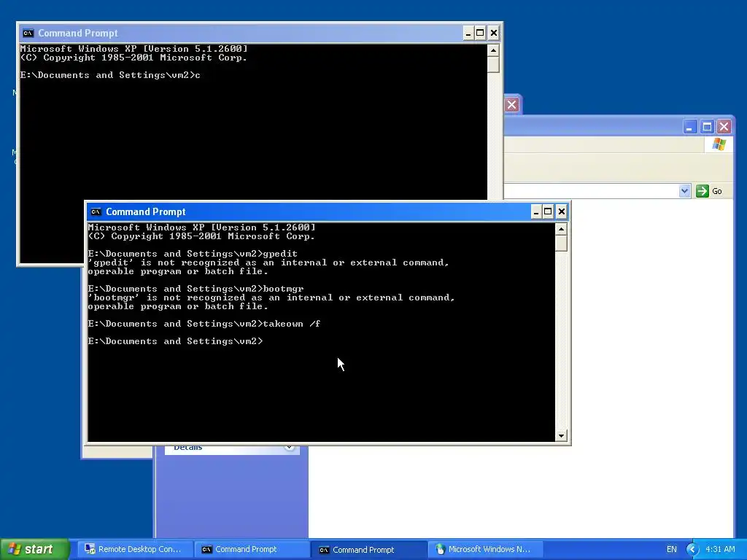Click the back Command Prompt title bar icon
This screenshot has width=747, height=560.
click(x=28, y=34)
